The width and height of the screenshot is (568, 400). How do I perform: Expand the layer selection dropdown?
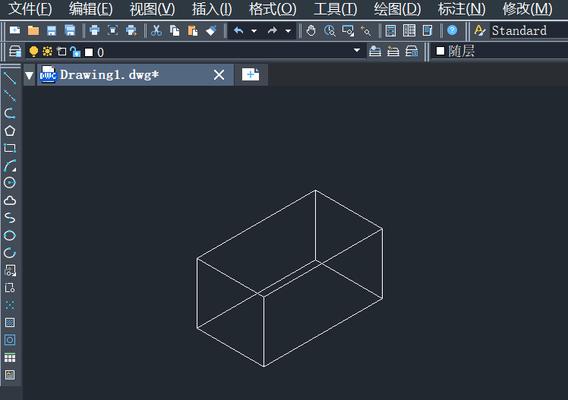(357, 50)
